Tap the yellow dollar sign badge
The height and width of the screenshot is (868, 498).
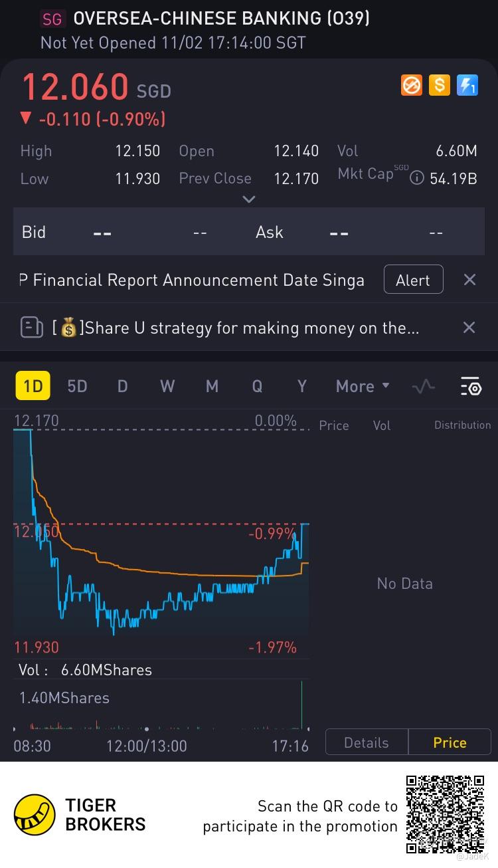point(440,85)
